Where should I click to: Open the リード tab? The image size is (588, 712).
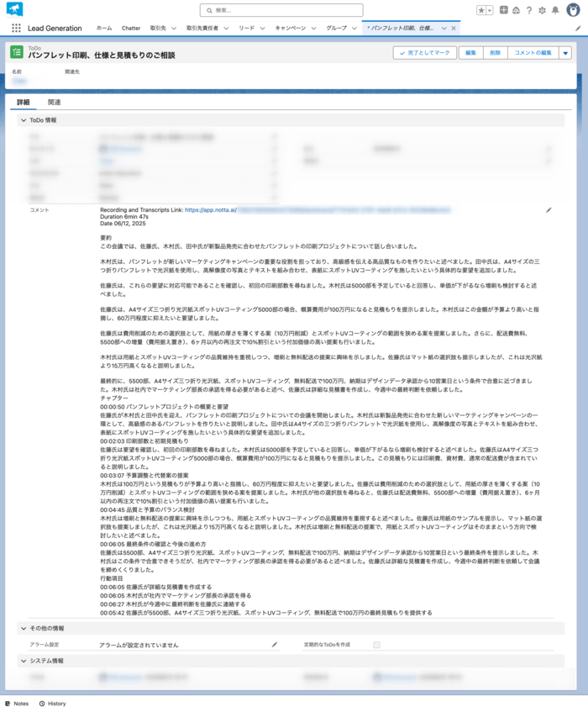(x=247, y=28)
